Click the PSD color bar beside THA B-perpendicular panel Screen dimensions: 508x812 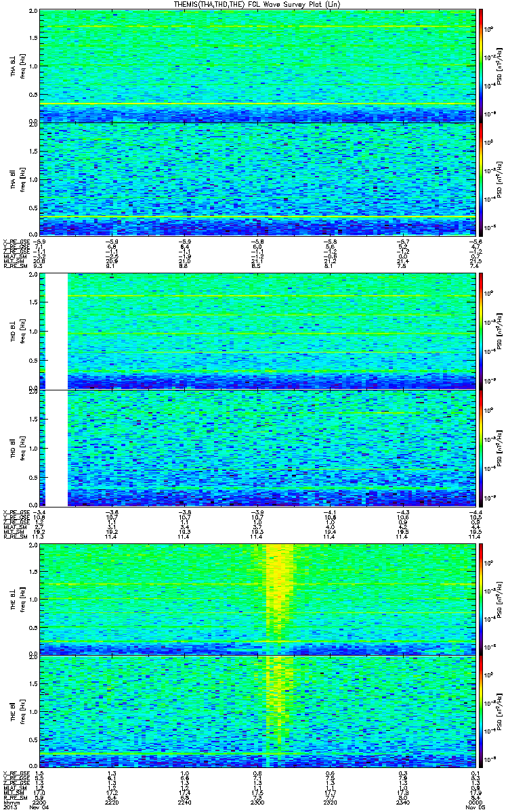(x=482, y=66)
